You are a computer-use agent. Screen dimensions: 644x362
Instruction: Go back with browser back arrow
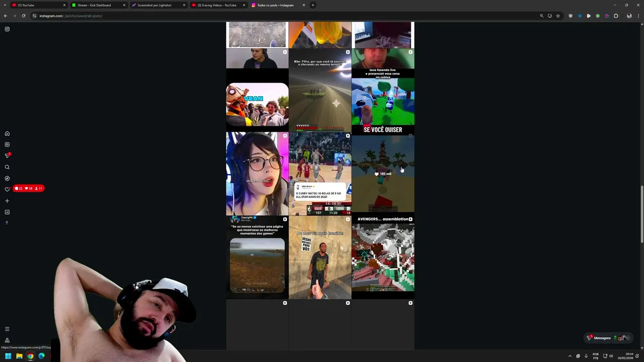6,16
